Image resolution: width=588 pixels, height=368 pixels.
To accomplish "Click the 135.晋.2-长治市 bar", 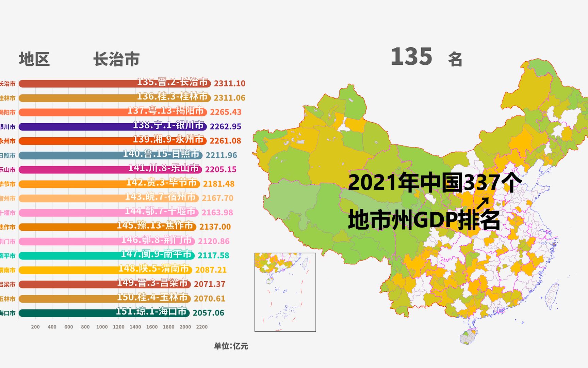I will (x=115, y=83).
